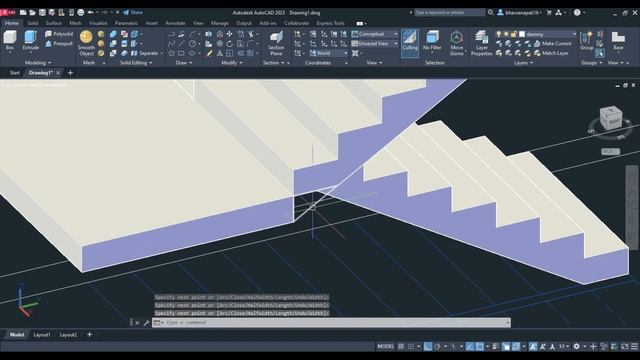Click the MODEL space status button

click(385, 346)
